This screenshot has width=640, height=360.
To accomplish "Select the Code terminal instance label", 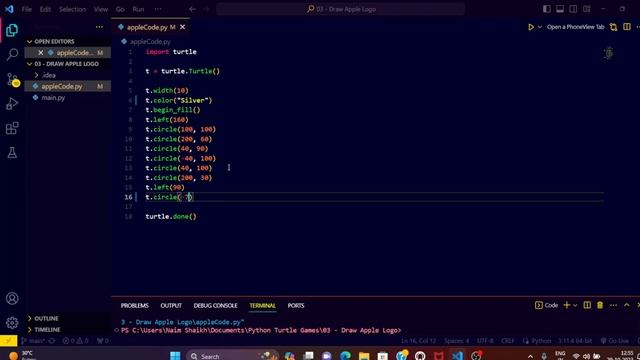I will tap(547, 305).
